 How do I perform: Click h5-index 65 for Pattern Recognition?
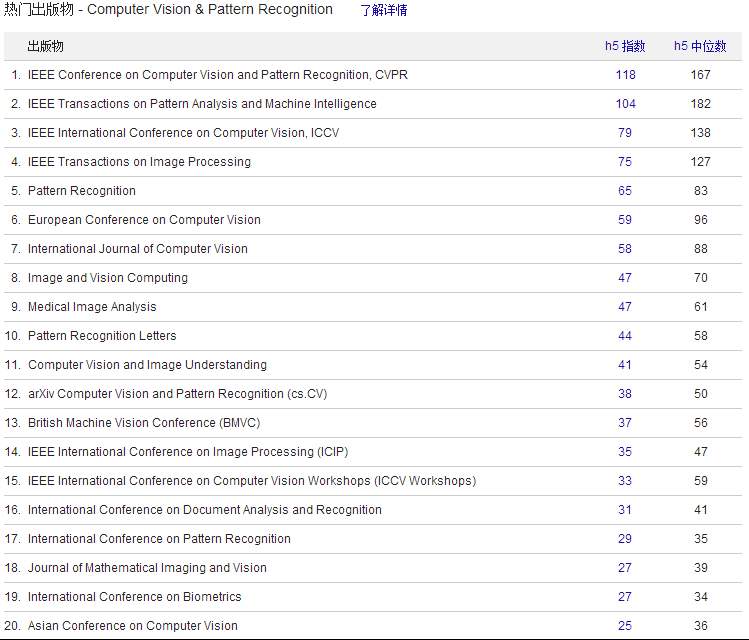pyautogui.click(x=625, y=191)
